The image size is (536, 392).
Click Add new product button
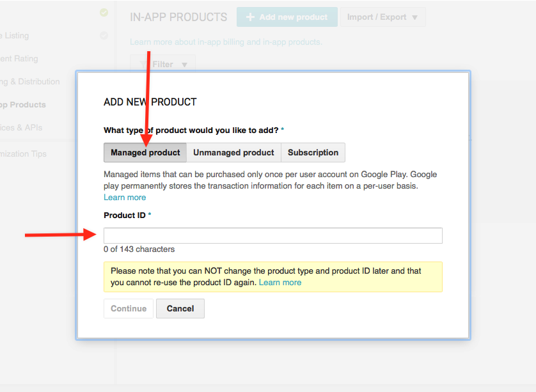287,17
